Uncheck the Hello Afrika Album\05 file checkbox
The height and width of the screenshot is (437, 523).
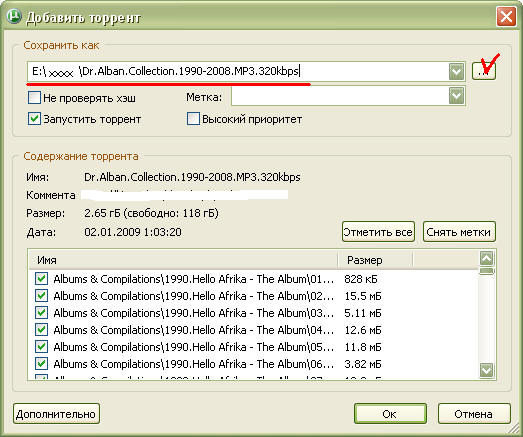tap(41, 347)
